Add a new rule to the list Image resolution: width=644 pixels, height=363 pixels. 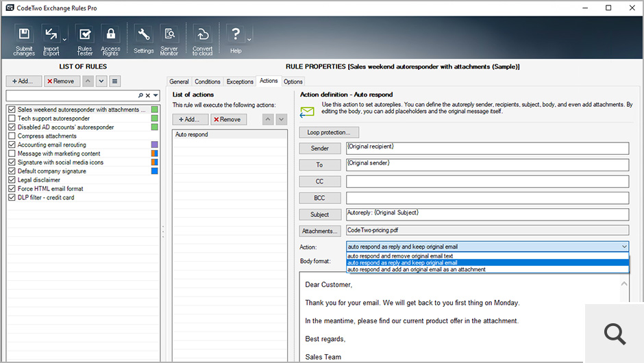24,81
